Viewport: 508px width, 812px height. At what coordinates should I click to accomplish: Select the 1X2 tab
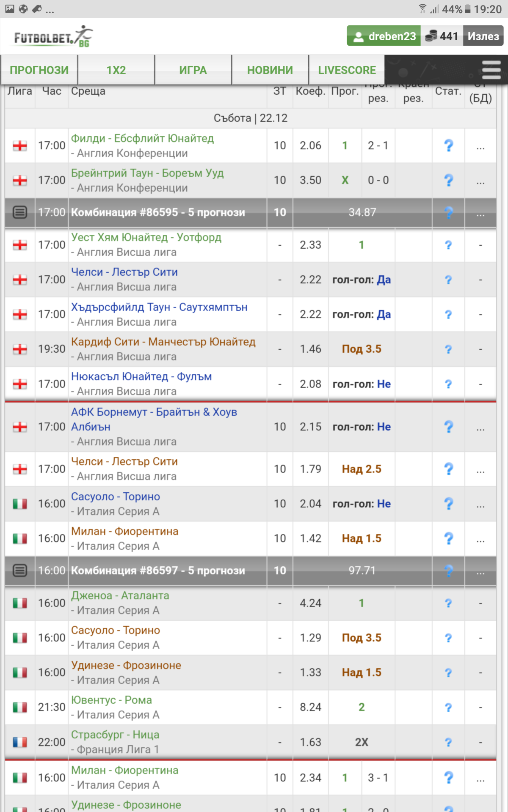pos(116,70)
